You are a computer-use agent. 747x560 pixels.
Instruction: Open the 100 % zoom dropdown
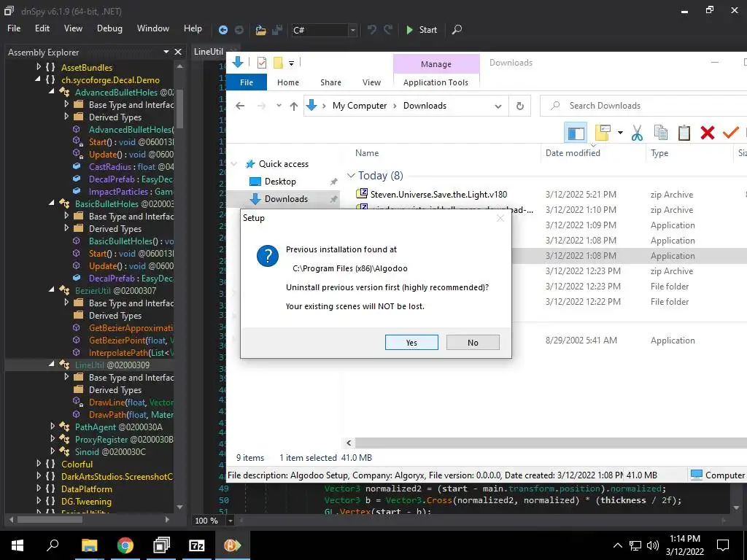tap(230, 521)
